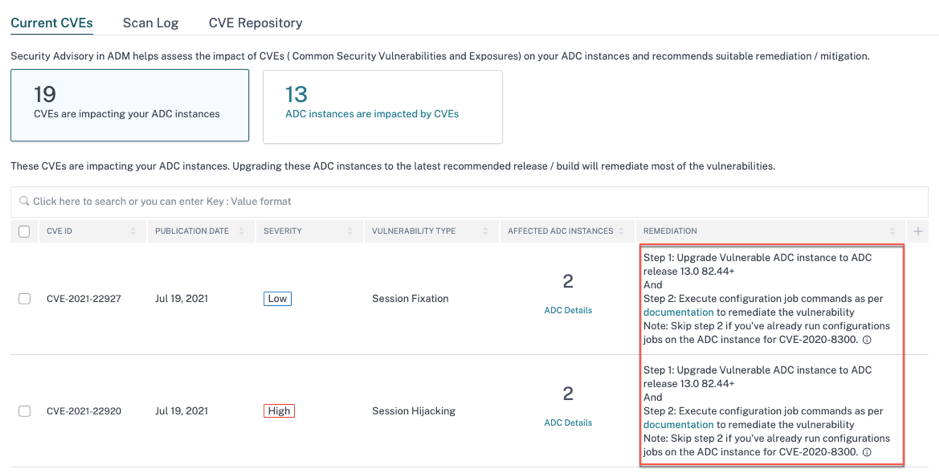Click info icon in CVE-2021-22920 remediation
The height and width of the screenshot is (472, 939).
coord(867,452)
